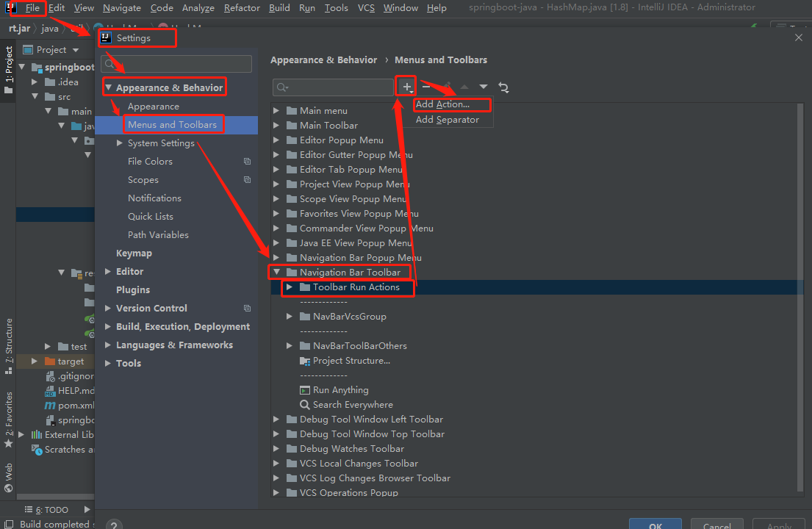Viewport: 812px width, 529px height.
Task: Open the Favorites side tool window
Action: pos(9,420)
